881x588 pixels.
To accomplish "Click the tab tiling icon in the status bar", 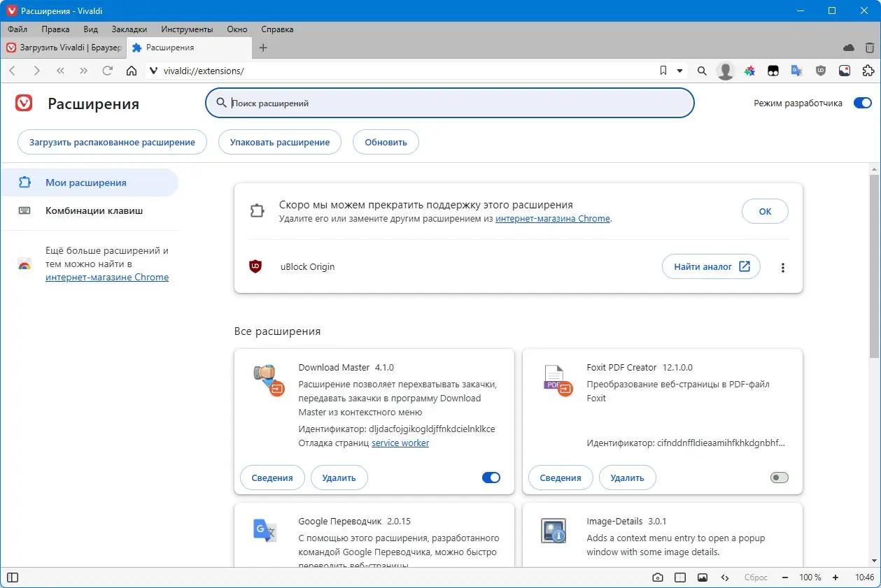I will pos(679,578).
